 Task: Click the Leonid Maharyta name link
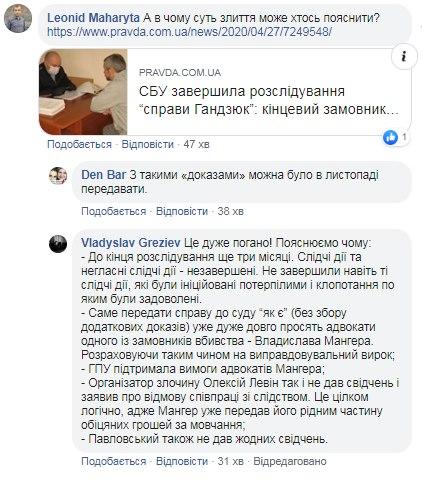coord(94,18)
